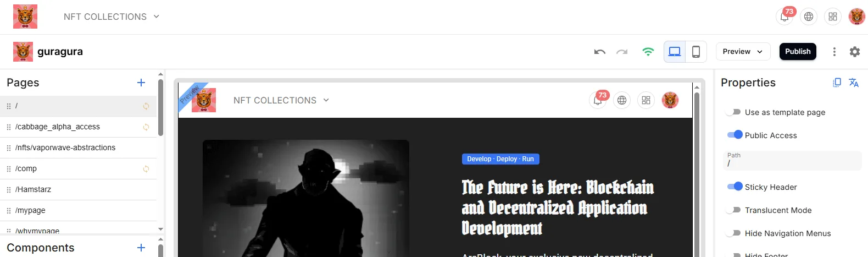This screenshot has width=868, height=257.
Task: Click sync icon on the /comp row
Action: 146,169
